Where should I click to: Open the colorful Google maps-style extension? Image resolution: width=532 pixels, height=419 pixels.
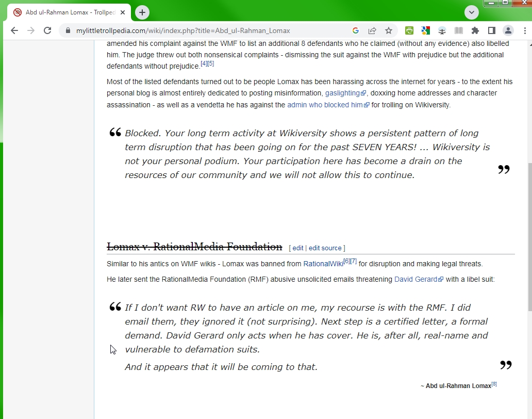point(425,30)
